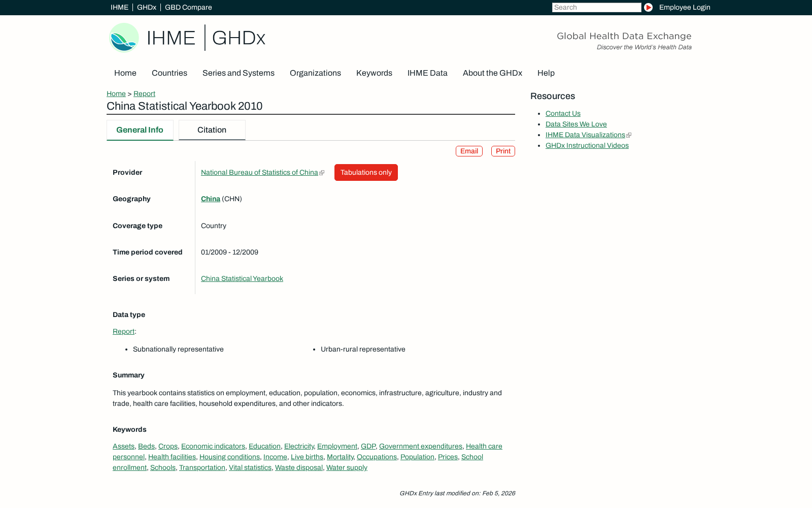Click the Income keyword link
812x508 pixels.
275,457
